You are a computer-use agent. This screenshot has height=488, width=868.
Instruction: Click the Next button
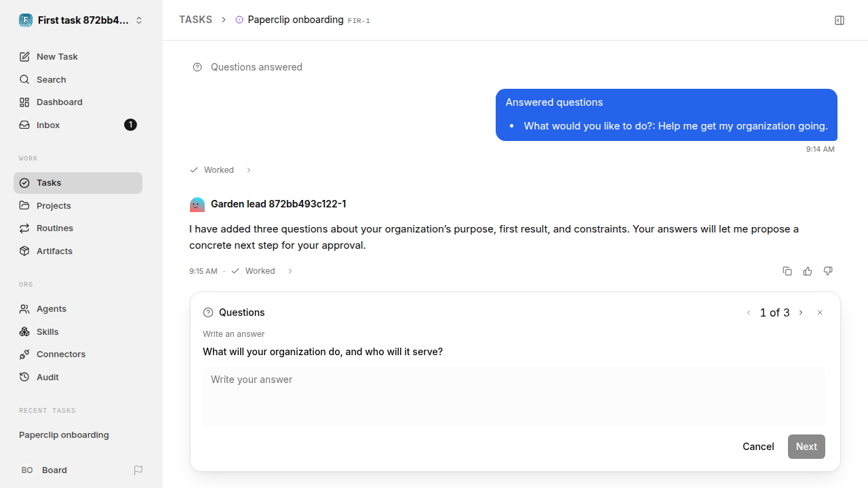point(806,447)
